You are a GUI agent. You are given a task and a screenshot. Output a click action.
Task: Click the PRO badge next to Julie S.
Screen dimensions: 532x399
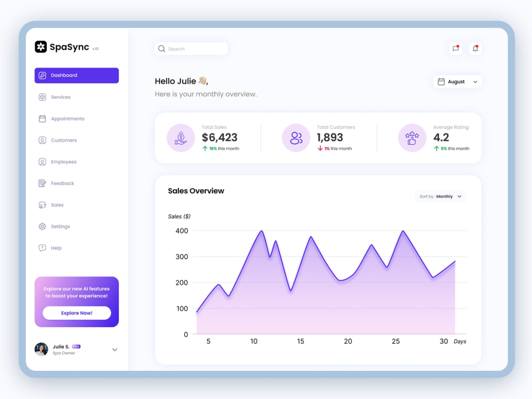click(x=76, y=346)
